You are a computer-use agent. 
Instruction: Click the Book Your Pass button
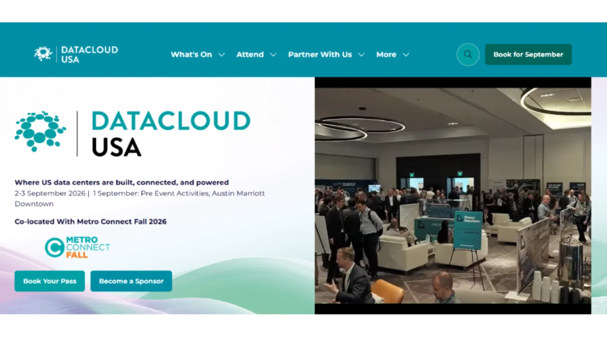point(50,281)
